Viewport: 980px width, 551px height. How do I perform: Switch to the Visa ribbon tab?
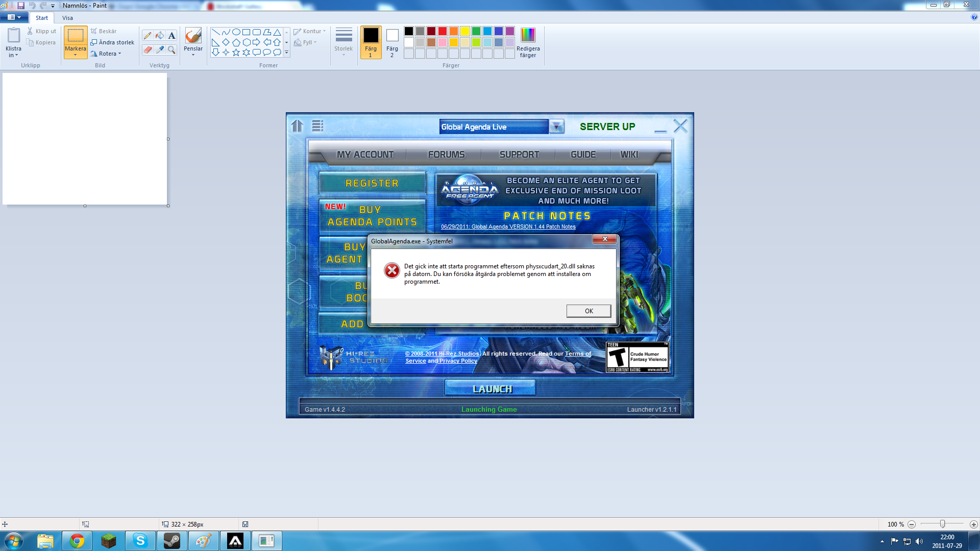(67, 18)
